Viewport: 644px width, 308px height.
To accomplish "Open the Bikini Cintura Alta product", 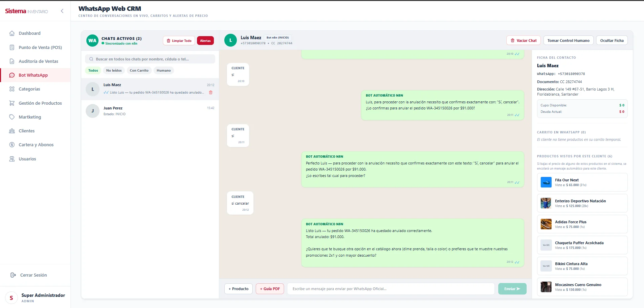I will (x=582, y=266).
